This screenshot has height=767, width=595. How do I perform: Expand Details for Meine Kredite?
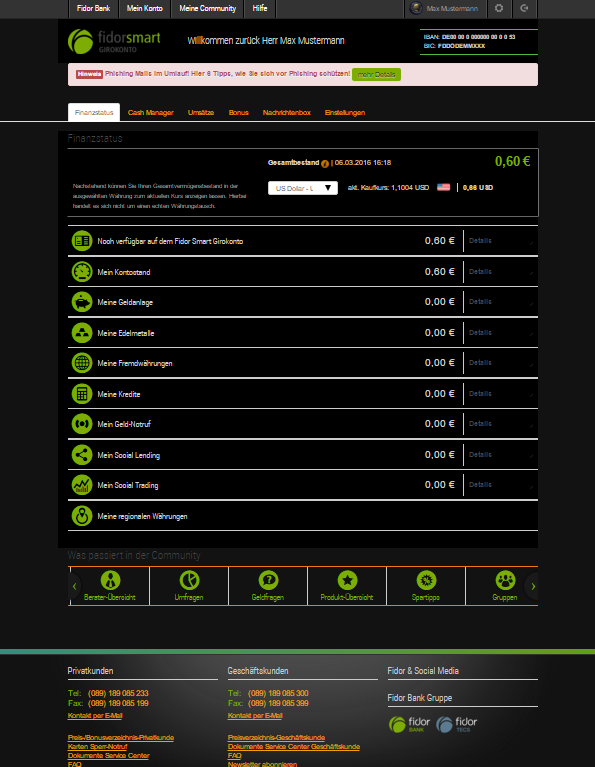coord(501,394)
